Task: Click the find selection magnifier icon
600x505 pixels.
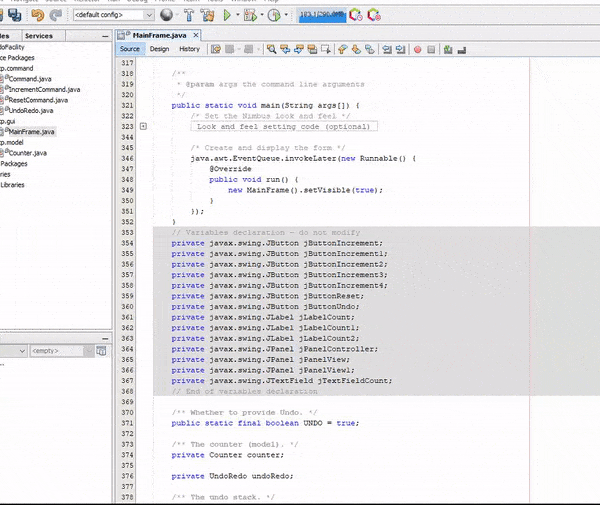Action: (x=271, y=48)
